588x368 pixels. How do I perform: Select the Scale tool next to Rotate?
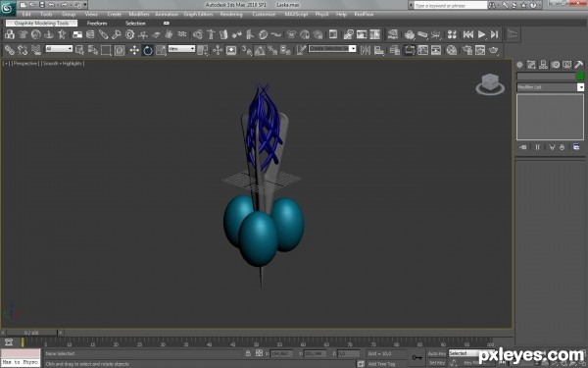coord(161,50)
